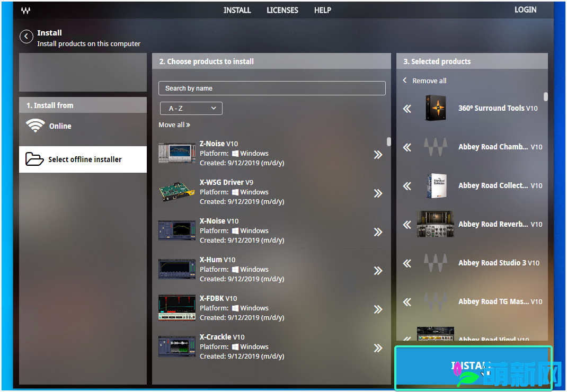Click the Abbey Road Collect... V10 label
Image resolution: width=567 pixels, height=392 pixels.
coord(500,185)
